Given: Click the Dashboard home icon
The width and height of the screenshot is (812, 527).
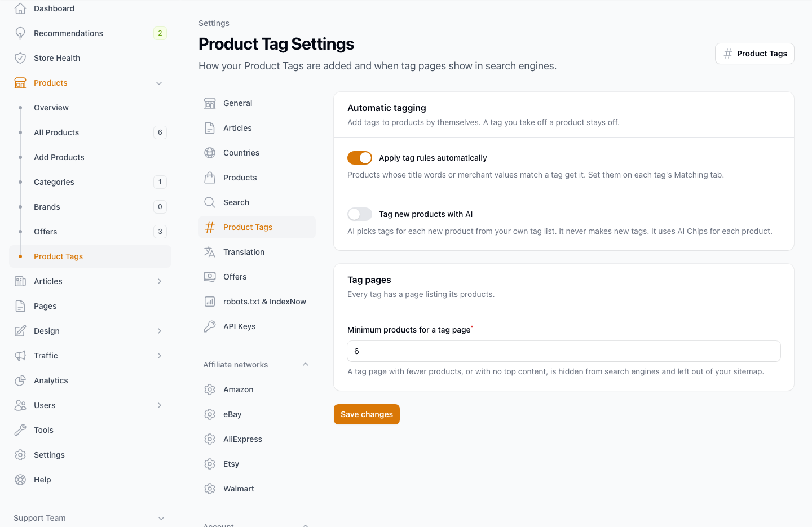Looking at the screenshot, I should [20, 8].
